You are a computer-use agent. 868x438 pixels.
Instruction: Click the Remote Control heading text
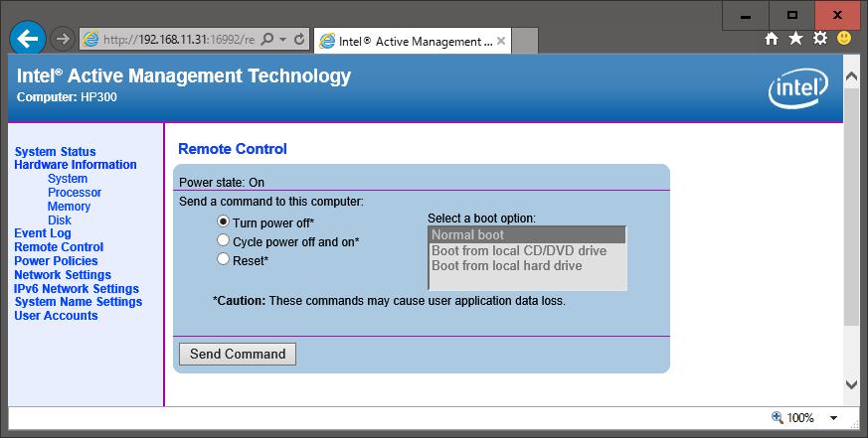click(x=233, y=149)
